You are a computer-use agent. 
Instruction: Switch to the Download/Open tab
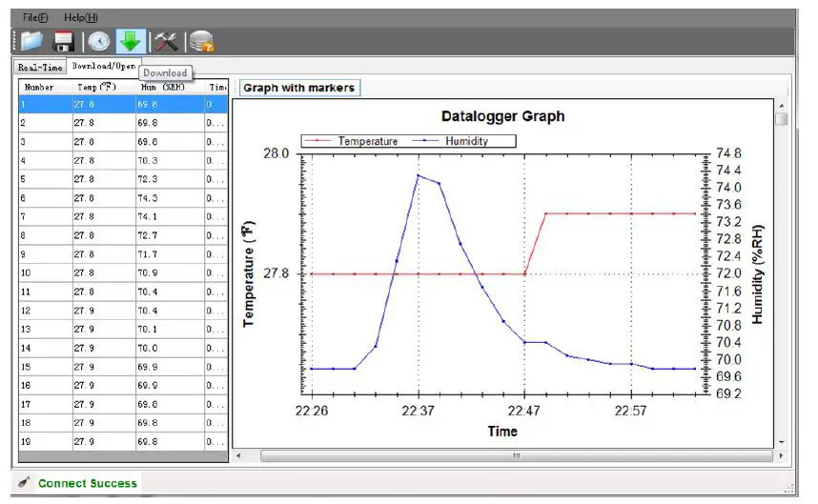click(104, 66)
